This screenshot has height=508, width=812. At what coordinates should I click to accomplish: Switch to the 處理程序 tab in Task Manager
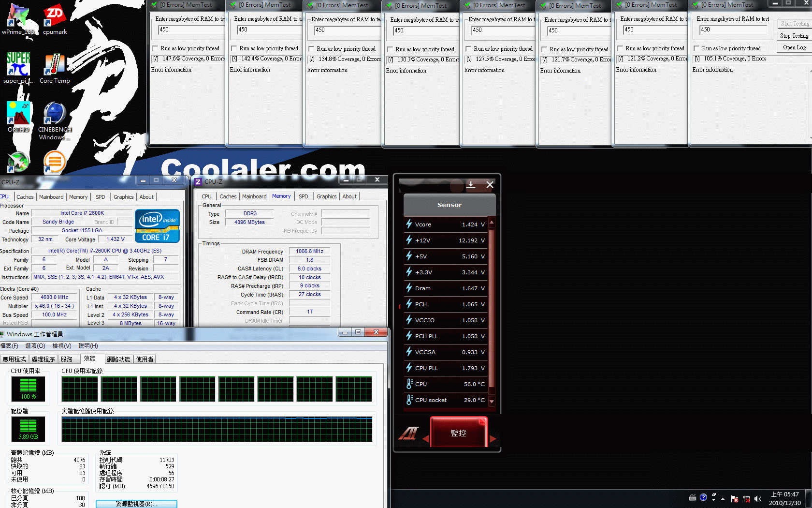click(43, 359)
